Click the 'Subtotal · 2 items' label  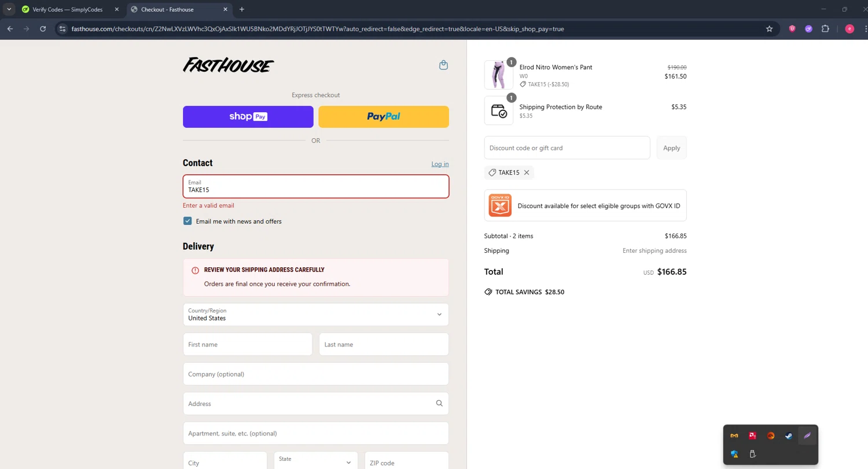509,236
